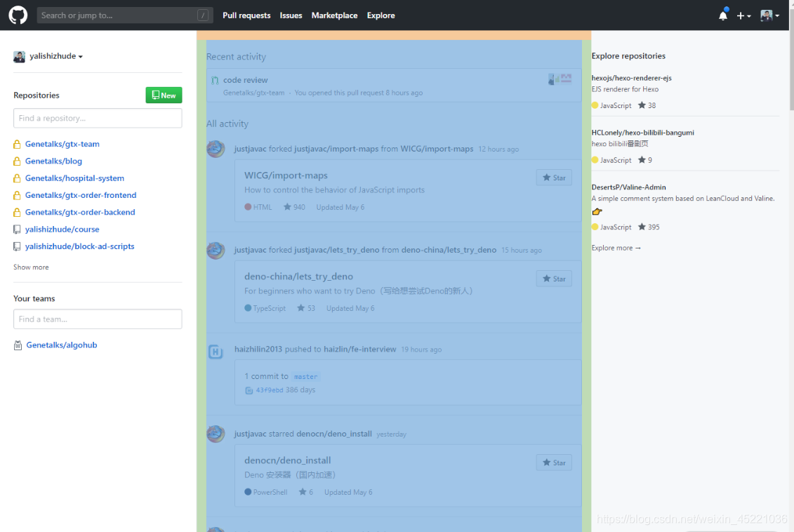Star the denocn/deno_install repository
The image size is (794, 532).
(554, 463)
